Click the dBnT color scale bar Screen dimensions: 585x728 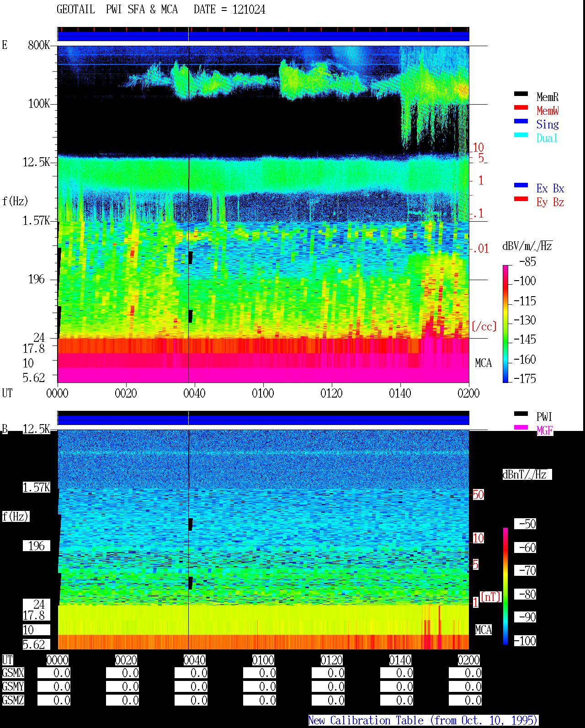(x=505, y=586)
